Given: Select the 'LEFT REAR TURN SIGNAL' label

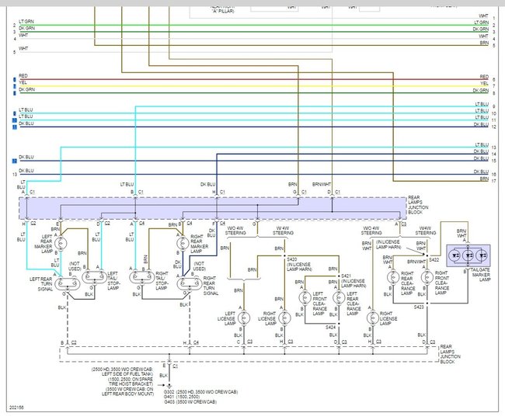Looking at the screenshot, I should point(41,284).
